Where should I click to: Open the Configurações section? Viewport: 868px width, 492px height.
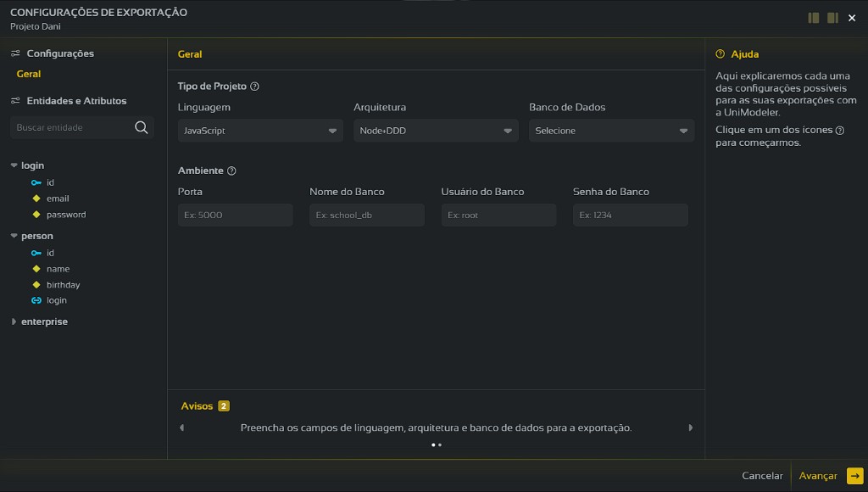(60, 53)
